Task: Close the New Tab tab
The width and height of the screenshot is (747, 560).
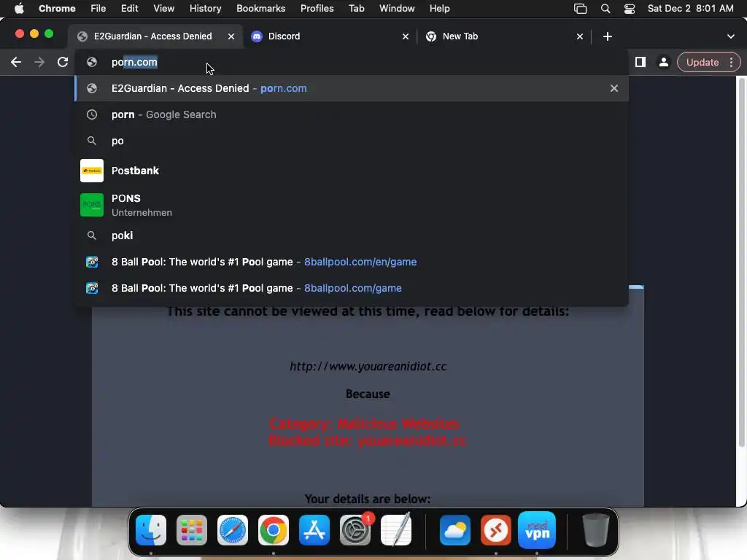Action: click(580, 36)
